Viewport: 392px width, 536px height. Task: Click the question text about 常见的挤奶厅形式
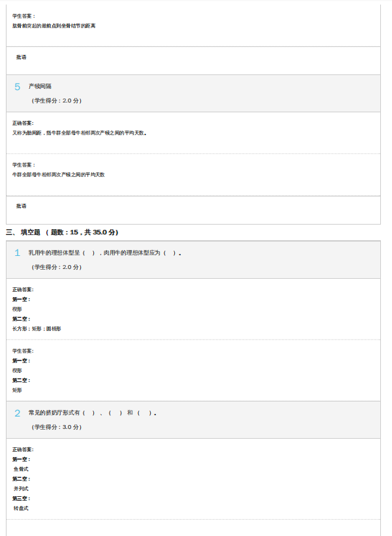92,413
